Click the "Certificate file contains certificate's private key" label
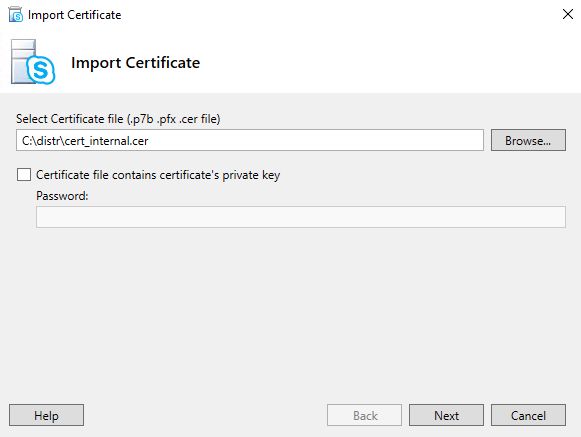The width and height of the screenshot is (581, 437). pos(158,175)
